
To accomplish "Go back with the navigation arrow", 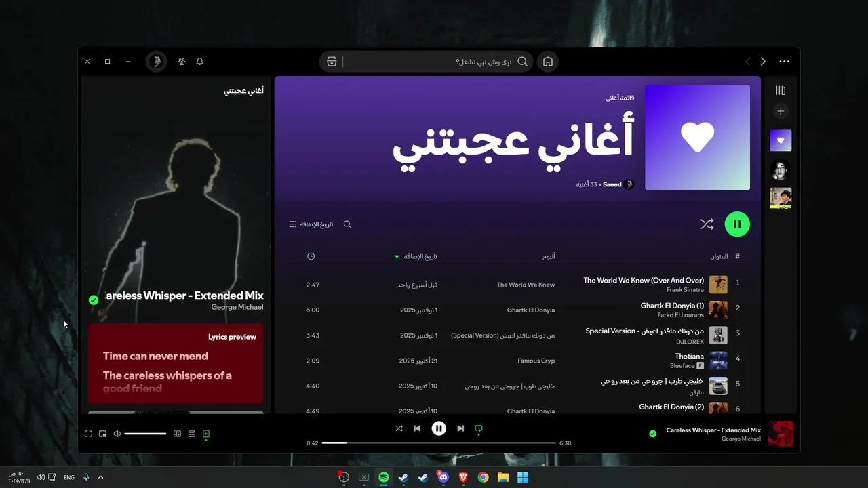I will (x=748, y=62).
